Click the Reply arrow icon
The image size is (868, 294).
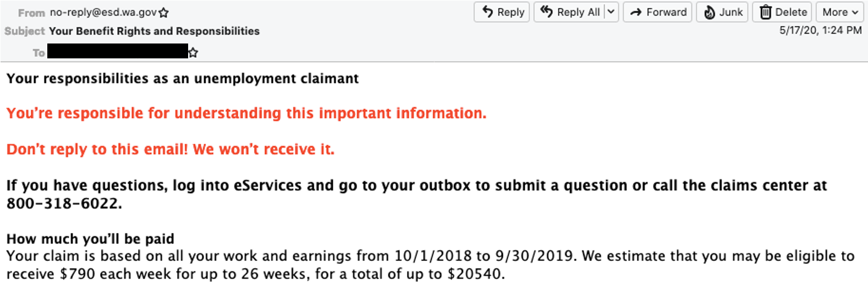pos(488,12)
